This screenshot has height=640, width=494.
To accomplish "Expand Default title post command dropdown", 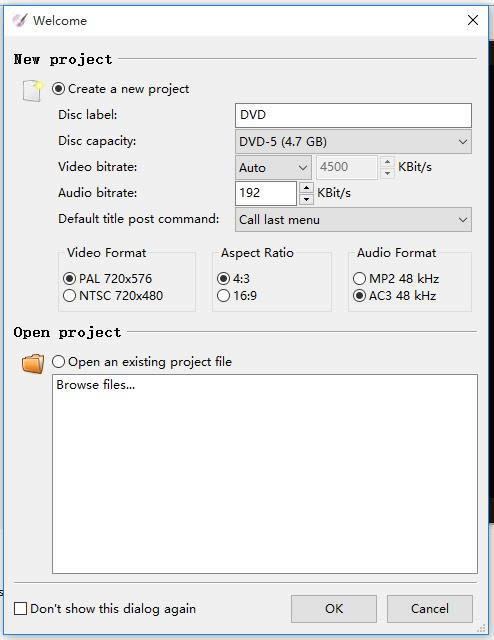I will click(353, 220).
